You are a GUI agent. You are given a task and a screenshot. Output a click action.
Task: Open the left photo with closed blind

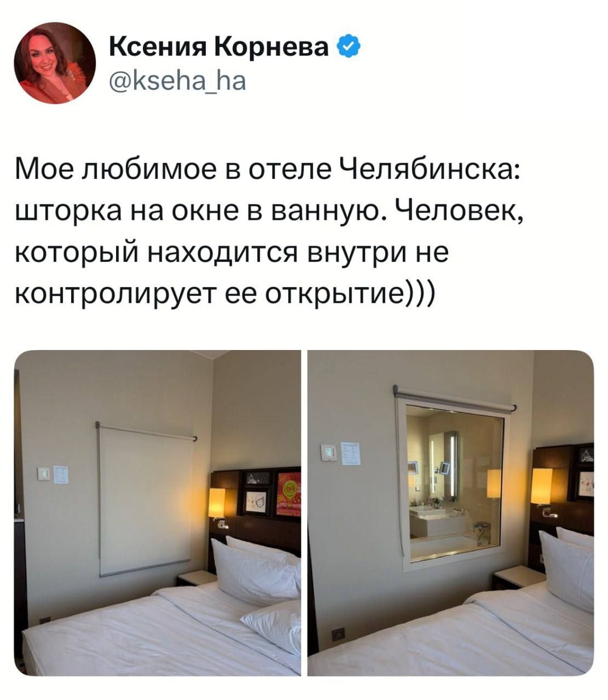tap(158, 513)
